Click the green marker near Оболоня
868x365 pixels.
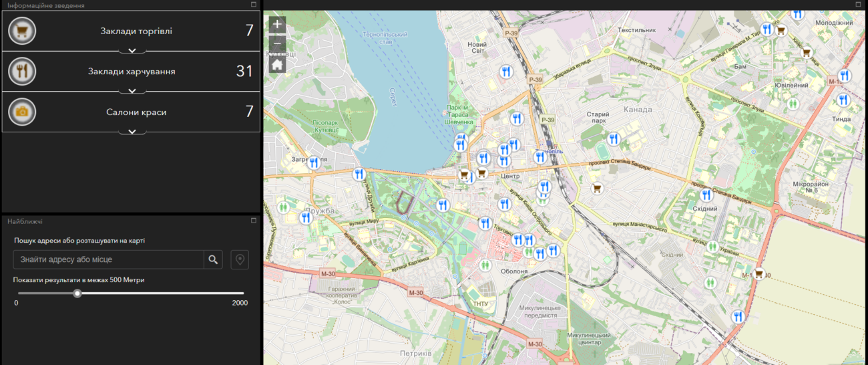click(x=485, y=265)
